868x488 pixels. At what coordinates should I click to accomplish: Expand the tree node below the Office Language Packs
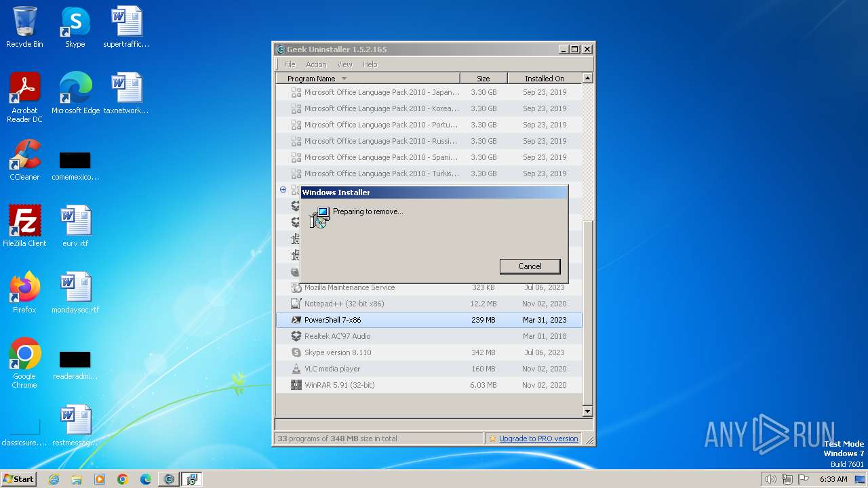click(283, 190)
